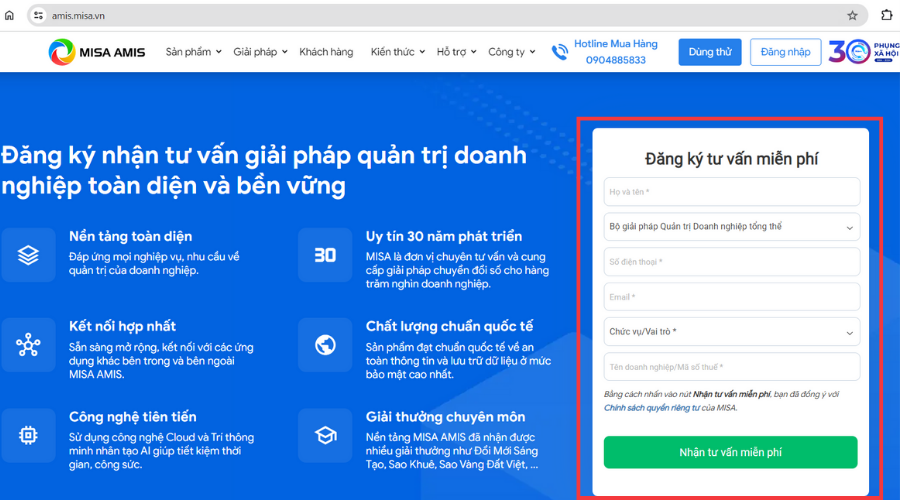Open the Công ty menu
This screenshot has height=500, width=900.
[x=511, y=52]
